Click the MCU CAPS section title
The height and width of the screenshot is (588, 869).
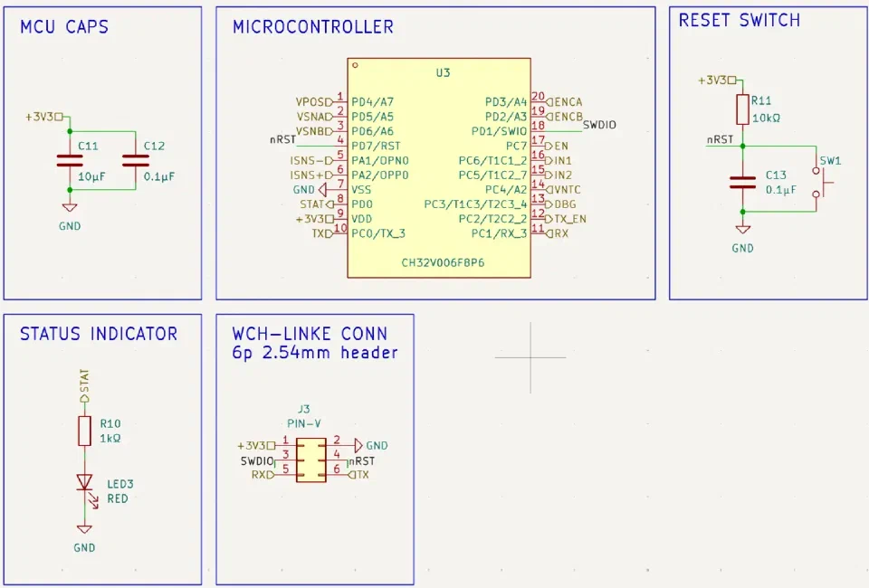[x=64, y=26]
